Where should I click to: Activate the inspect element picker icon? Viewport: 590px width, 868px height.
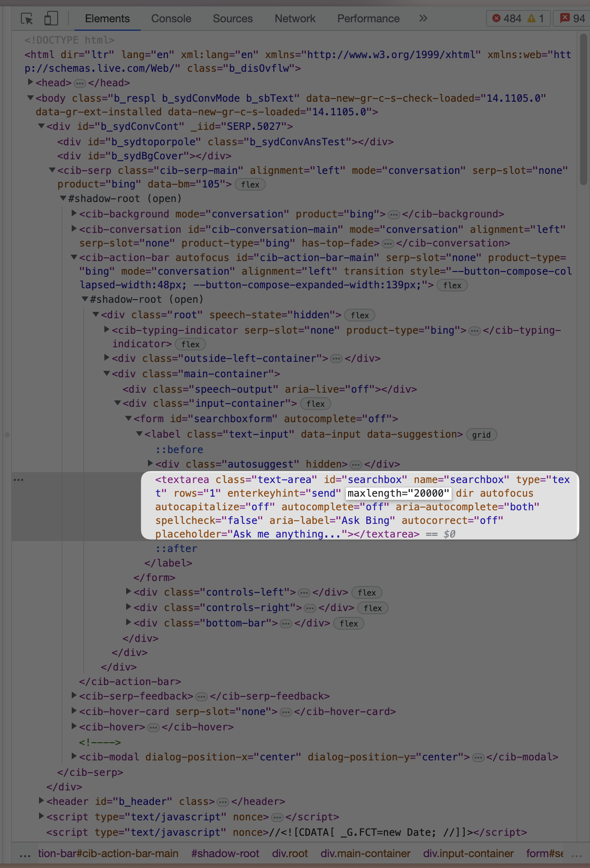tap(27, 19)
